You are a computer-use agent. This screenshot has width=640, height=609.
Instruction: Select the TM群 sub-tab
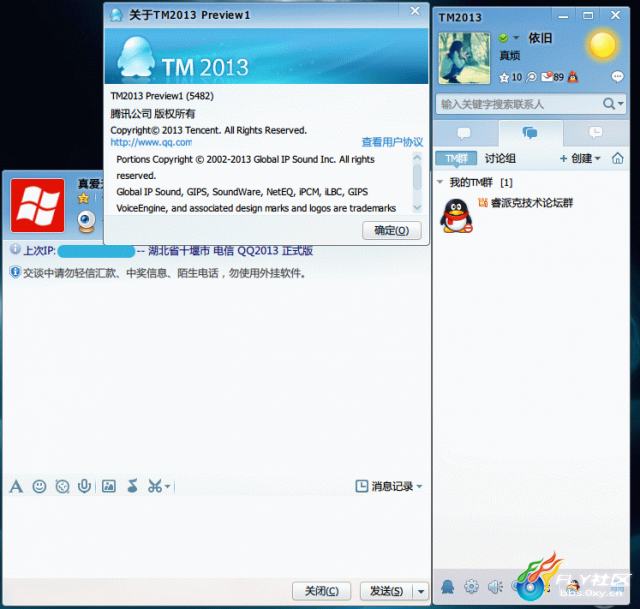[x=456, y=158]
